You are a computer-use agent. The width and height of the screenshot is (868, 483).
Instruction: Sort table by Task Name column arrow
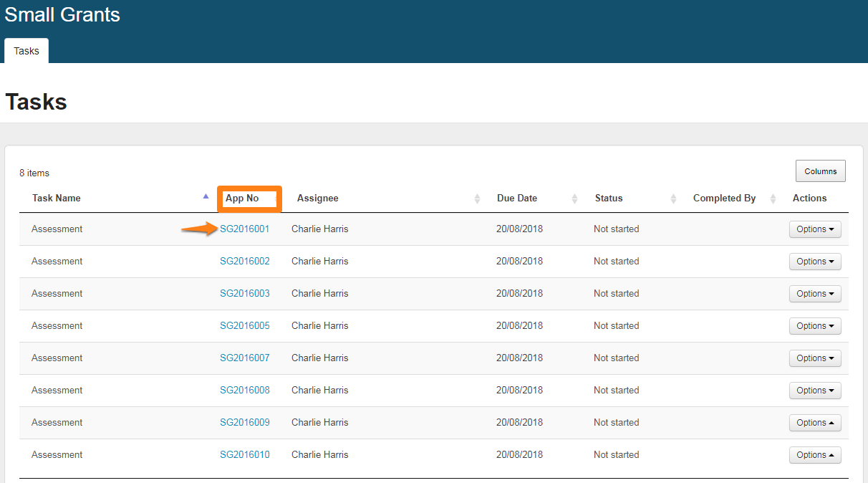[x=206, y=196]
